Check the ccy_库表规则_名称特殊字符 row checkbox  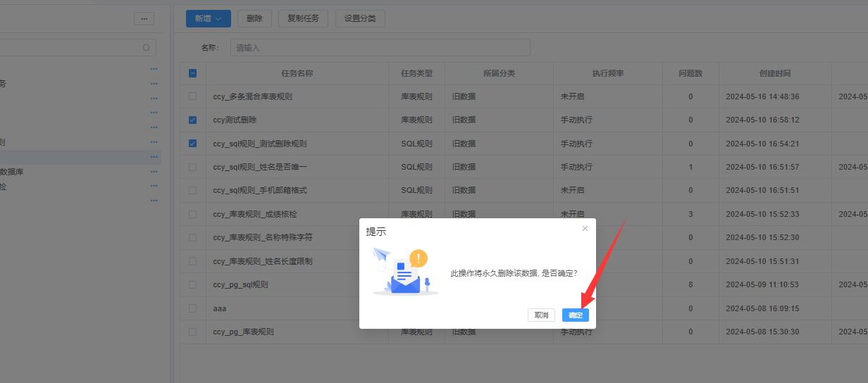point(192,237)
